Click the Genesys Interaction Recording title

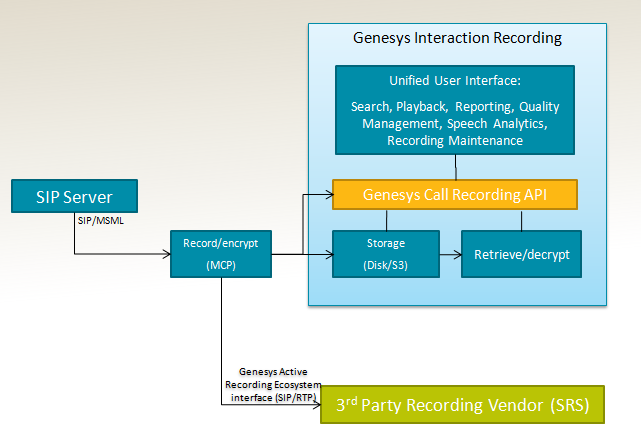pos(457,38)
